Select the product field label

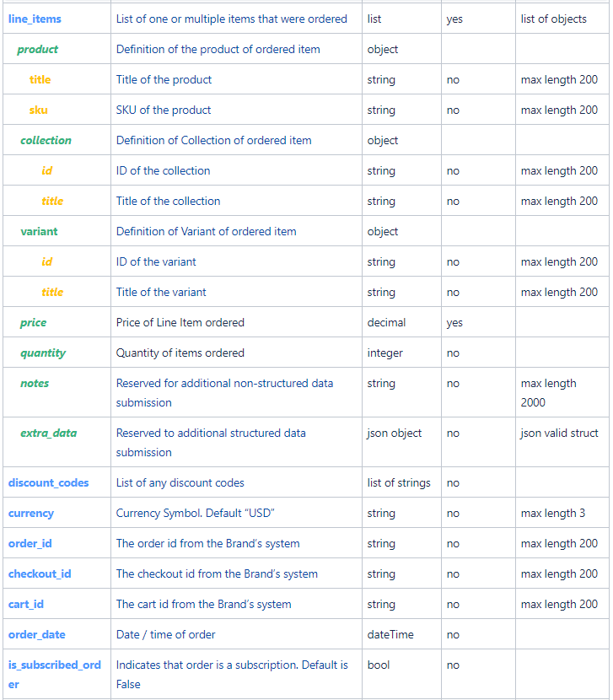click(37, 50)
